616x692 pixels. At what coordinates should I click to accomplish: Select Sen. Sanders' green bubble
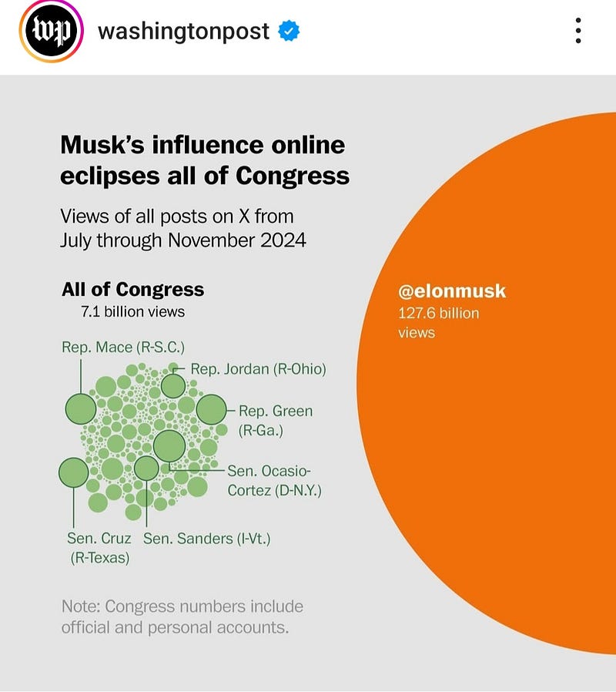146,468
